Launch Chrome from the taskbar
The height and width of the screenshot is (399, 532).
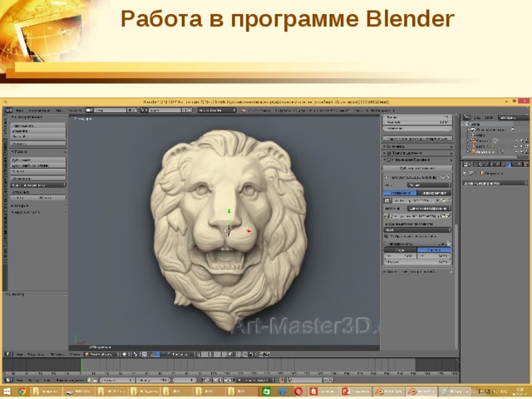click(x=22, y=392)
